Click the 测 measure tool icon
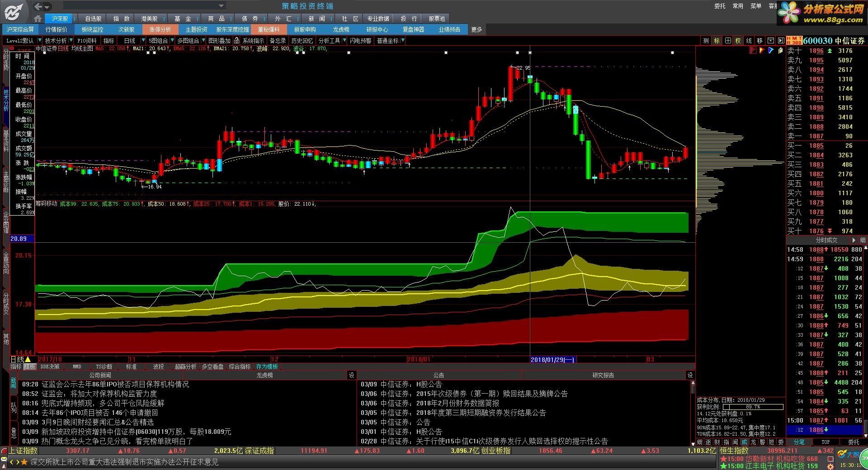 click(706, 41)
